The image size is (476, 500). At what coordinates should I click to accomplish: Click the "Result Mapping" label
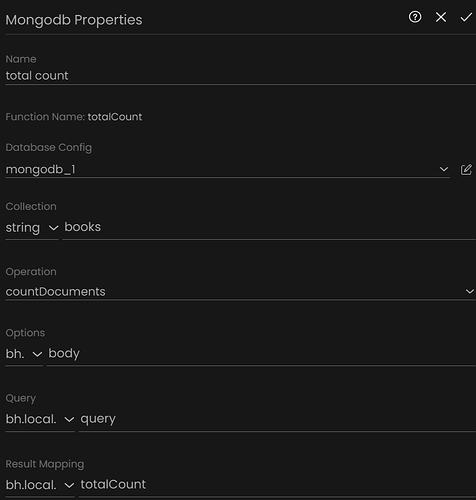click(x=45, y=464)
